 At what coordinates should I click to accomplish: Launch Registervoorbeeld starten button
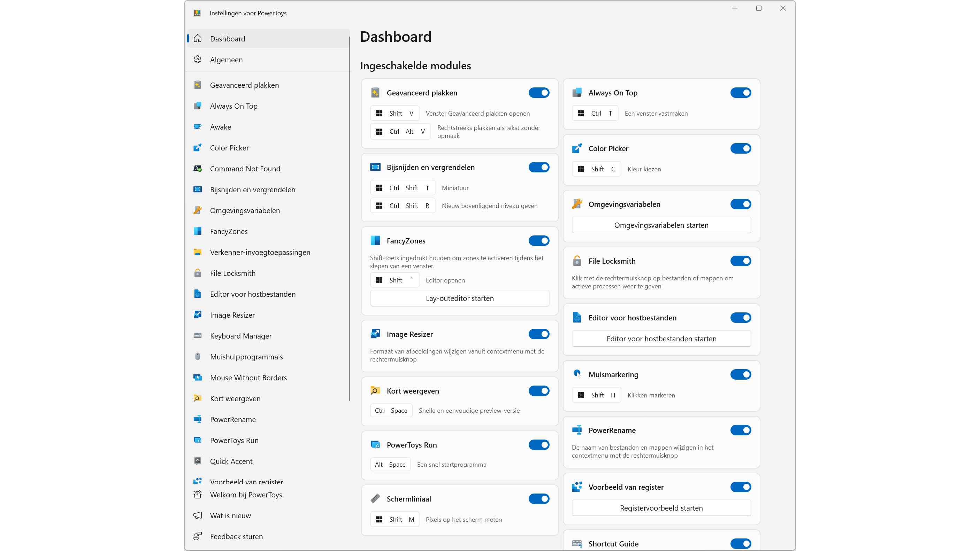pyautogui.click(x=661, y=508)
